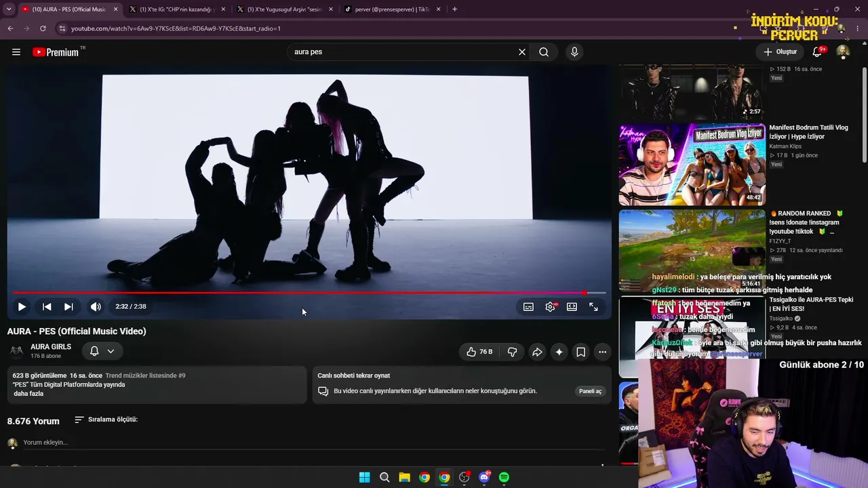Screen dimensions: 868x488
Task: Clear the search box with the X
Action: coord(522,52)
